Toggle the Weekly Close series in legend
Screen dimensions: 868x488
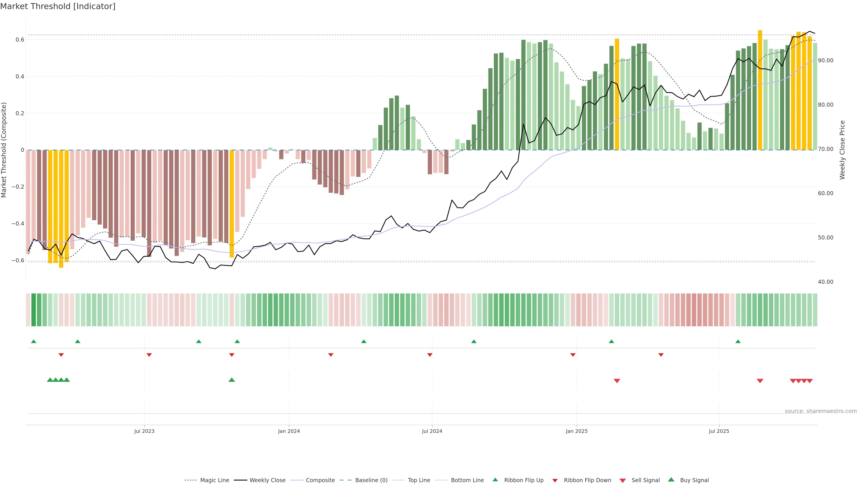pos(267,480)
